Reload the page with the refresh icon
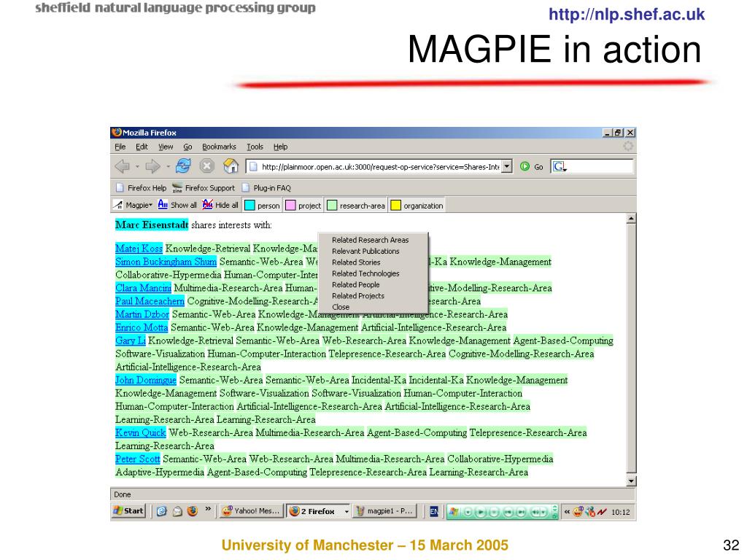The height and width of the screenshot is (560, 747). (x=183, y=166)
